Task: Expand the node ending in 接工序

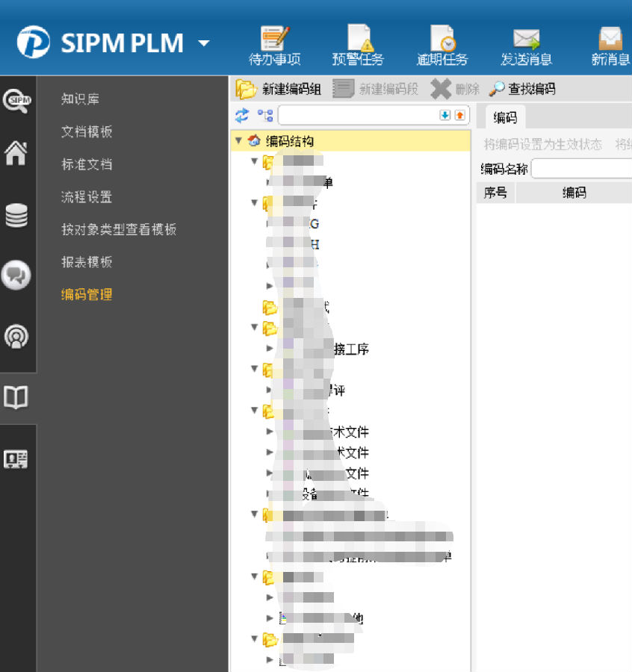Action: pyautogui.click(x=269, y=348)
